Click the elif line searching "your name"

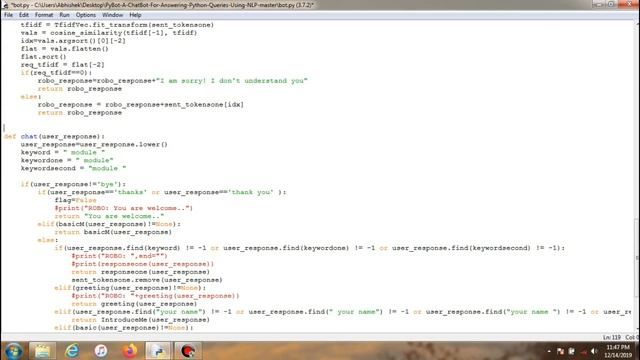(x=343, y=312)
